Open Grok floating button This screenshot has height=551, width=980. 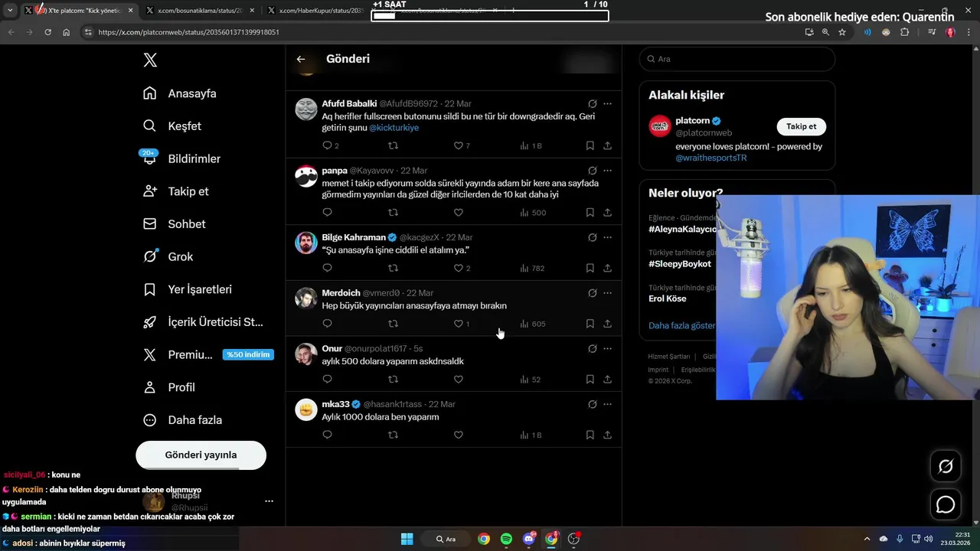click(946, 466)
